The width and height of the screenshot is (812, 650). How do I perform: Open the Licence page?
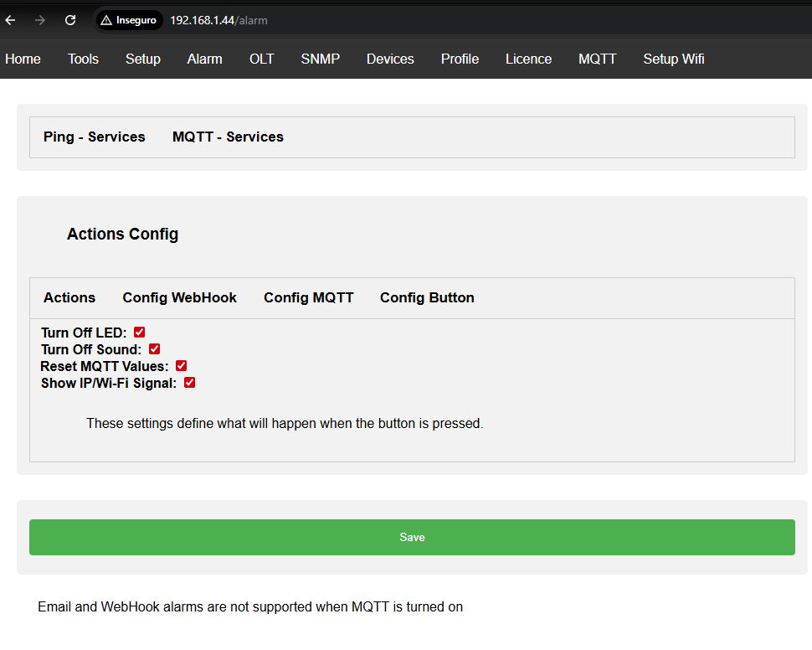coord(528,59)
